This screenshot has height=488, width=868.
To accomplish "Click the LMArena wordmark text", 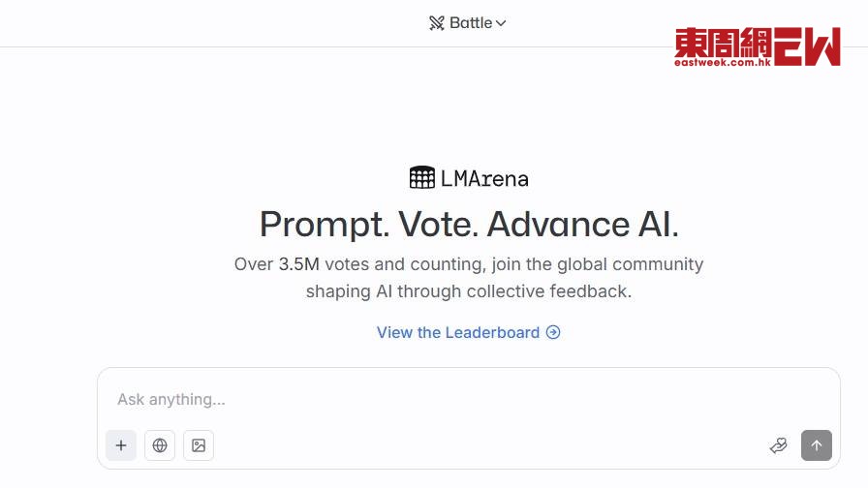I will pos(484,179).
